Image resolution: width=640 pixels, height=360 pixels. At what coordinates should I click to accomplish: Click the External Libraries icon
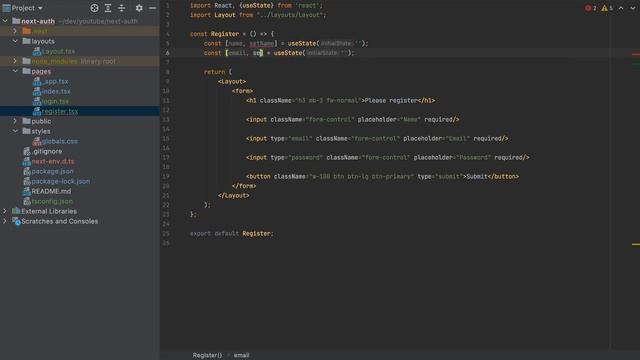[x=16, y=211]
